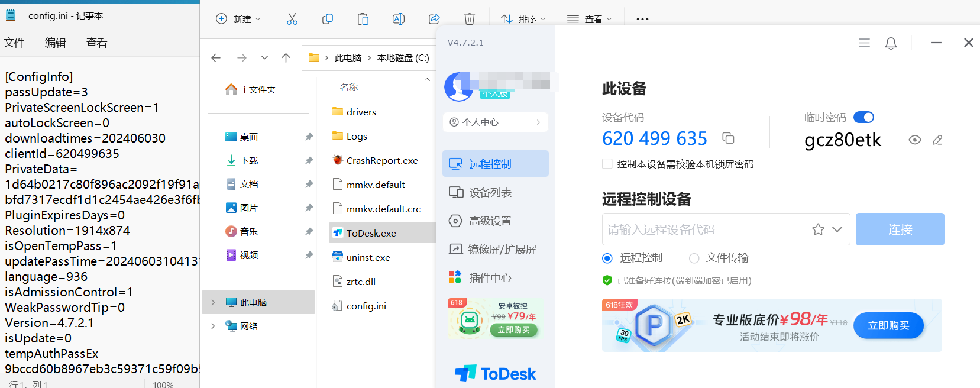Open the 插件中心 tab

(496, 277)
